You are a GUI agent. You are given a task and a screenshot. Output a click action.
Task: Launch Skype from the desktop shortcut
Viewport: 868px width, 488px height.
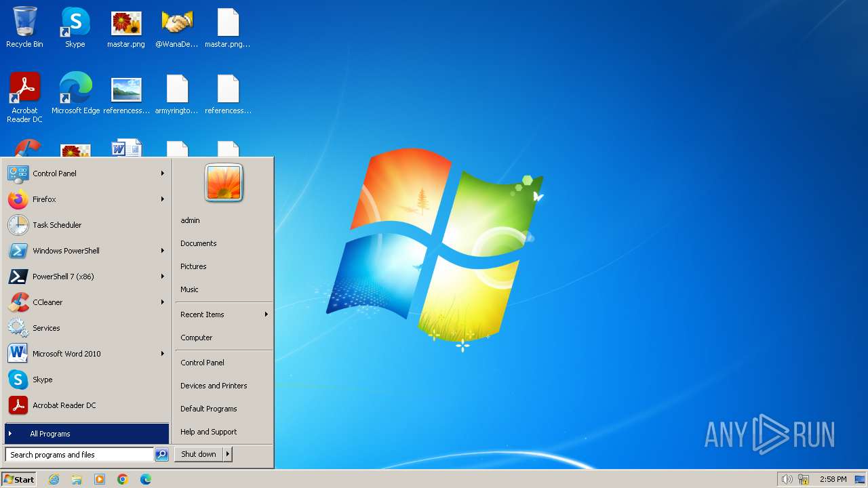coord(75,27)
